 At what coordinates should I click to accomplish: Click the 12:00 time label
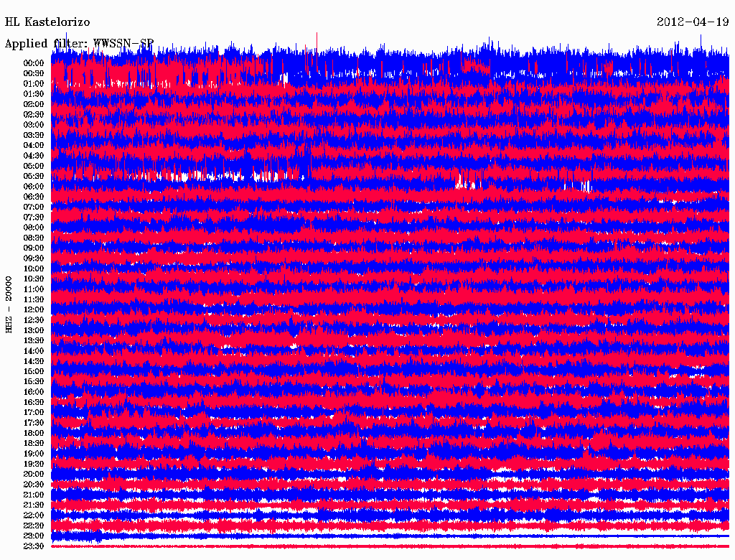coord(34,310)
